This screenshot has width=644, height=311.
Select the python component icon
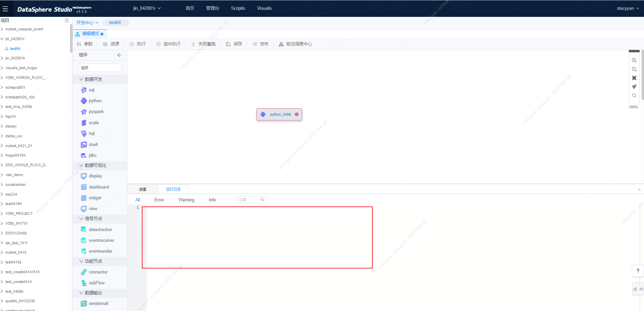pos(84,101)
